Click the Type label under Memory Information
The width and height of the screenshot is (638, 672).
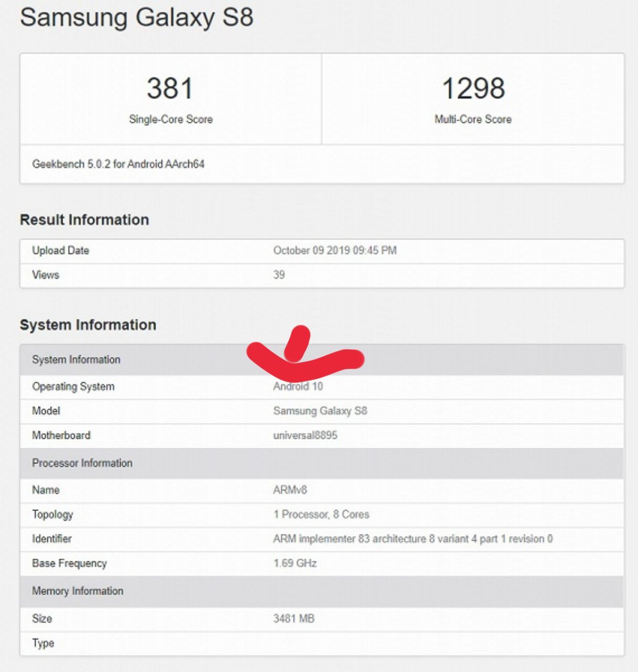(x=43, y=643)
